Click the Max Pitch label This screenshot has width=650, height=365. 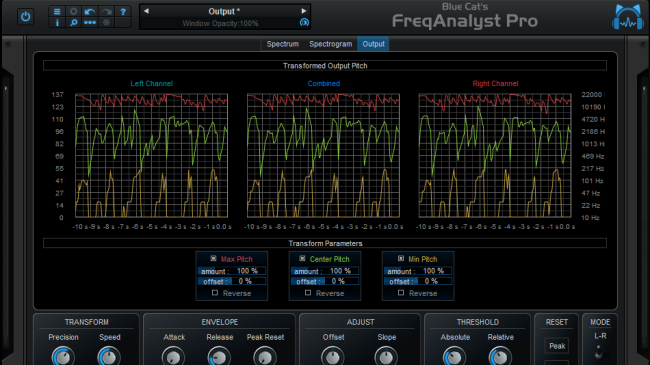pyautogui.click(x=236, y=259)
